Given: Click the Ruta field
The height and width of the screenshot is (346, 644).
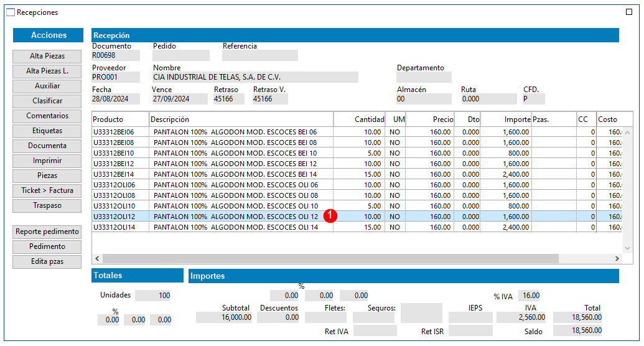Looking at the screenshot, I should click(x=488, y=99).
